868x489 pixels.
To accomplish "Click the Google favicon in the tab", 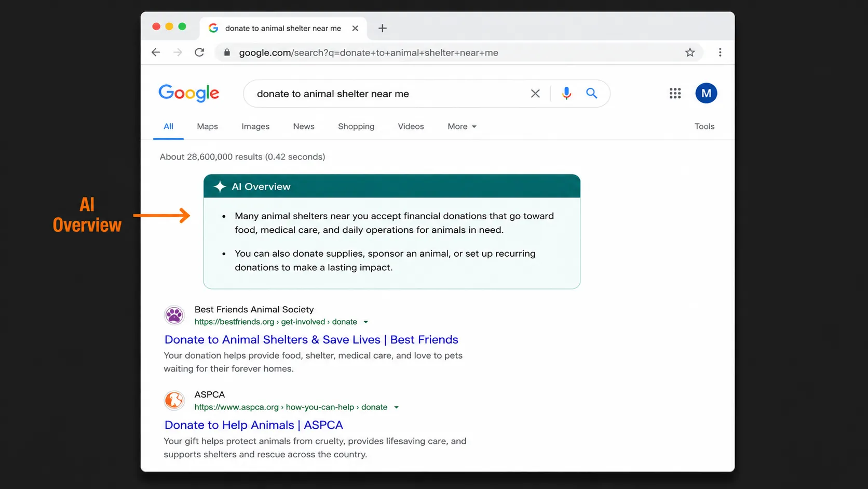I will pyautogui.click(x=213, y=28).
